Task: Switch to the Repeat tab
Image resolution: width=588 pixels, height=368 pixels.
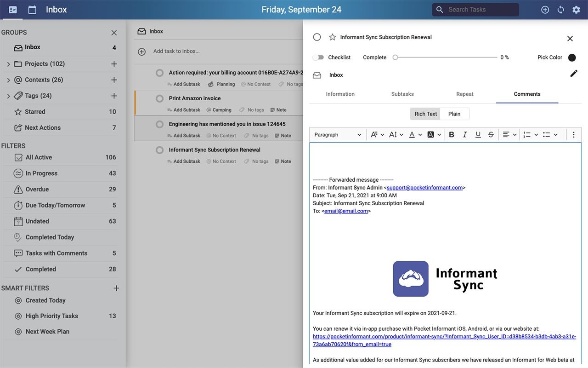Action: click(x=465, y=94)
